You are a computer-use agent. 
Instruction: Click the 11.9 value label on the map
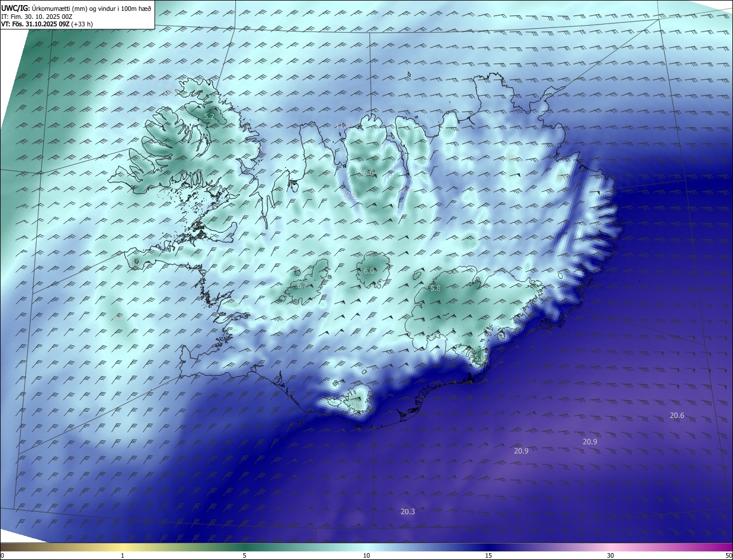342,125
